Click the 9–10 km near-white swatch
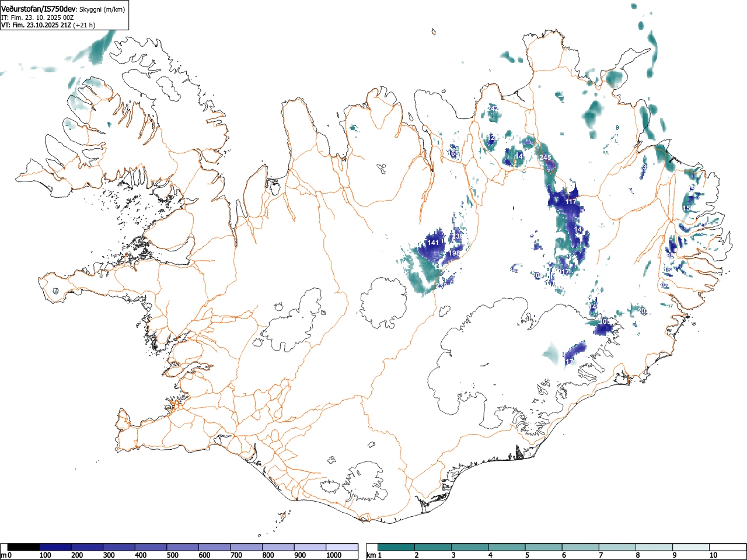The image size is (747, 560). (690, 547)
